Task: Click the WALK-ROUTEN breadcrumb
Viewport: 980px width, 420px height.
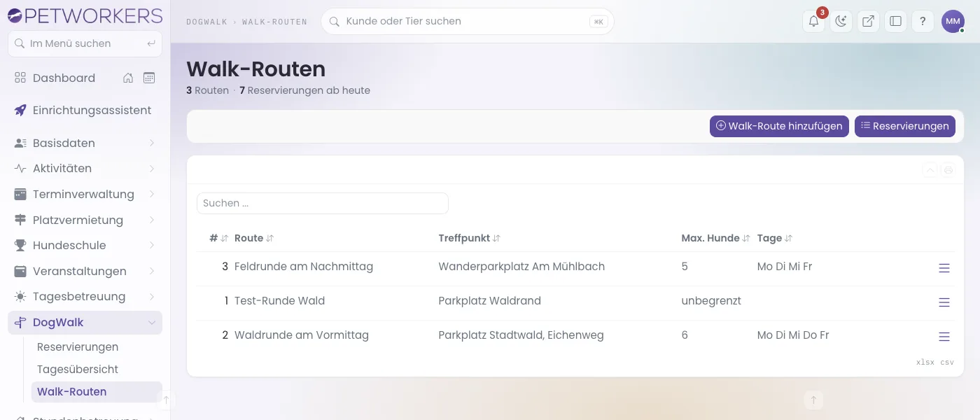Action: coord(274,22)
